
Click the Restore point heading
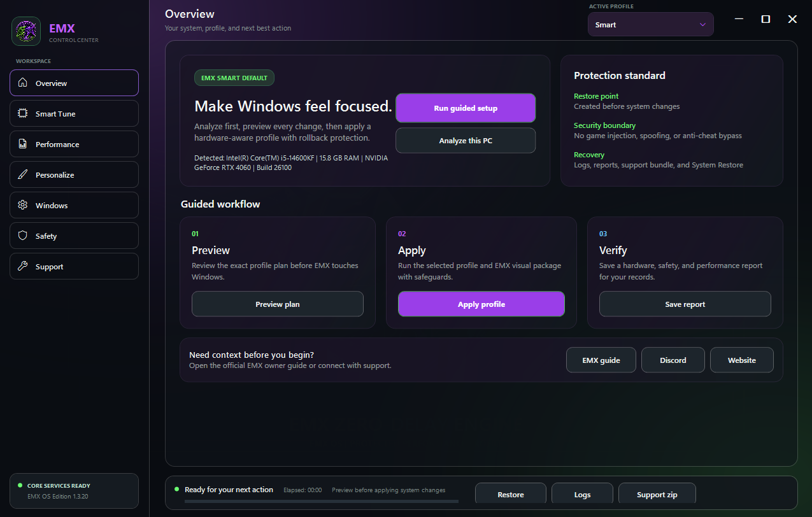coord(596,96)
